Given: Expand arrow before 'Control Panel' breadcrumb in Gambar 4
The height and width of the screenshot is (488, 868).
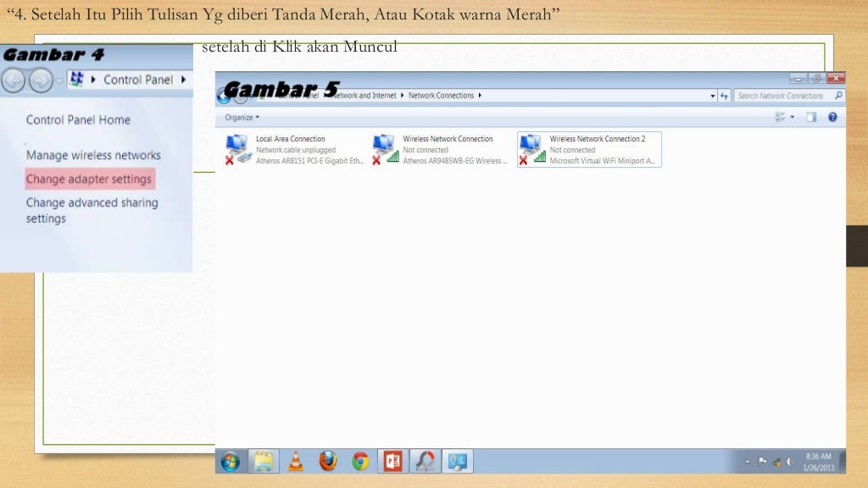Looking at the screenshot, I should click(93, 80).
